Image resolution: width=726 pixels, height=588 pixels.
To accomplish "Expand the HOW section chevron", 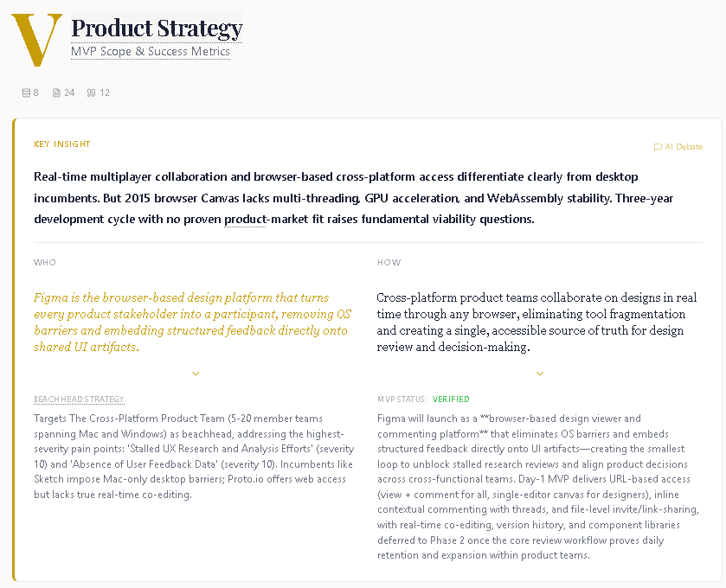I will pyautogui.click(x=540, y=374).
